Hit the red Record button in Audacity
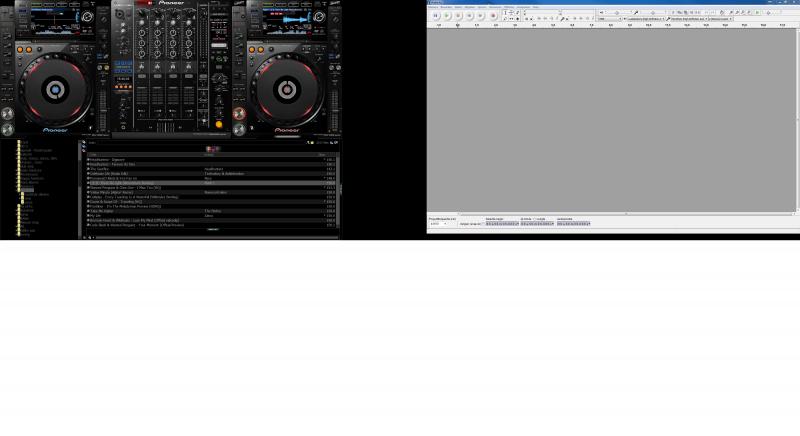This screenshot has height=436, width=800. (493, 16)
